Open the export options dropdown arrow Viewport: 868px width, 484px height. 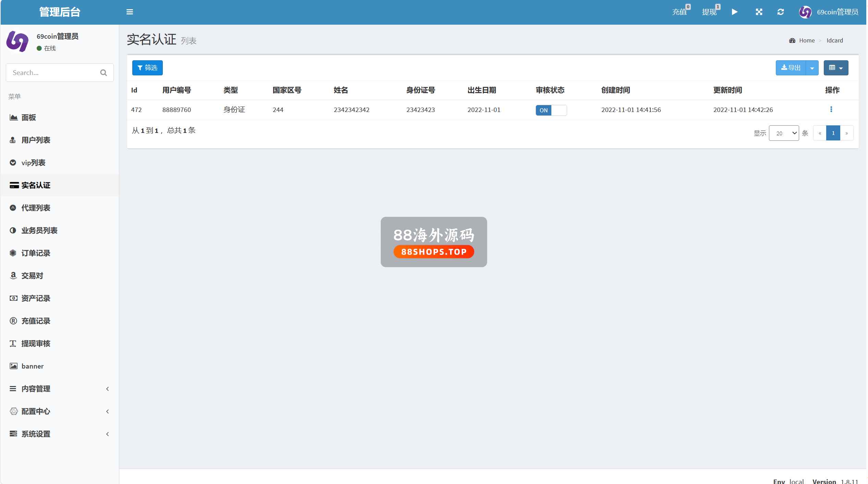[812, 68]
